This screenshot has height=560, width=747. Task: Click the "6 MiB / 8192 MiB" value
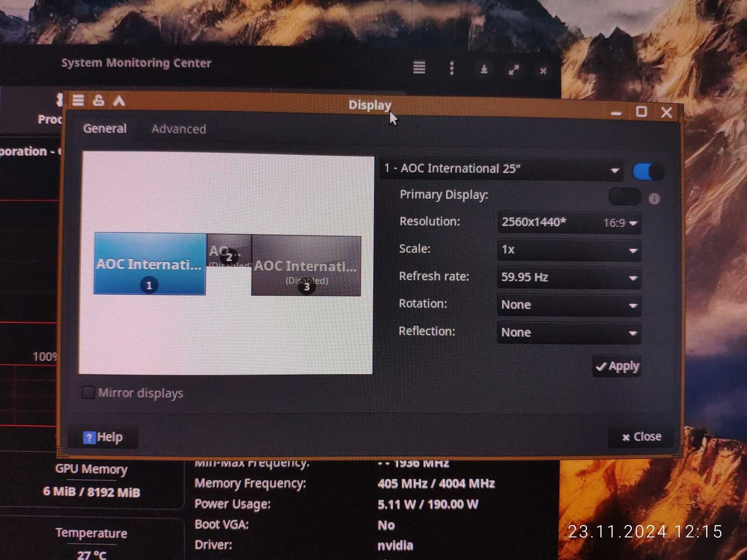(x=92, y=492)
